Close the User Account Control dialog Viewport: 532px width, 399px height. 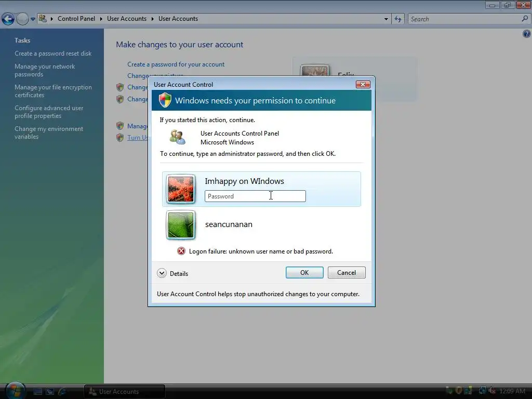pos(363,84)
